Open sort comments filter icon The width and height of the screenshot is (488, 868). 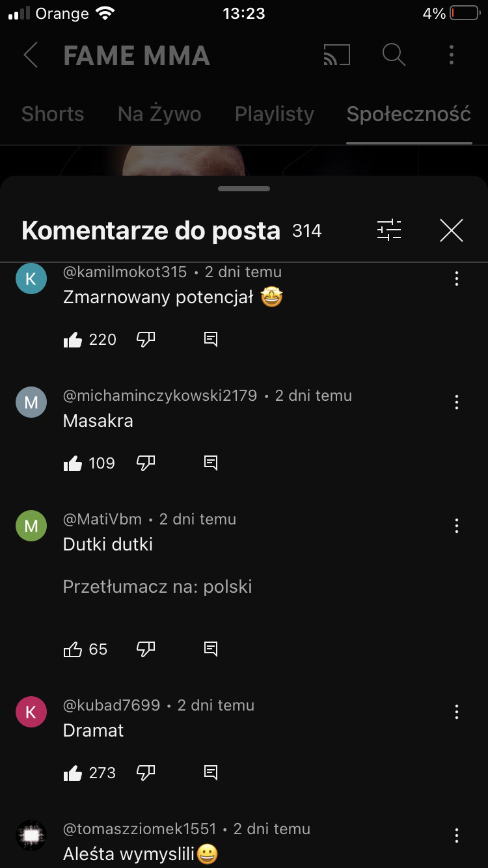pyautogui.click(x=389, y=230)
